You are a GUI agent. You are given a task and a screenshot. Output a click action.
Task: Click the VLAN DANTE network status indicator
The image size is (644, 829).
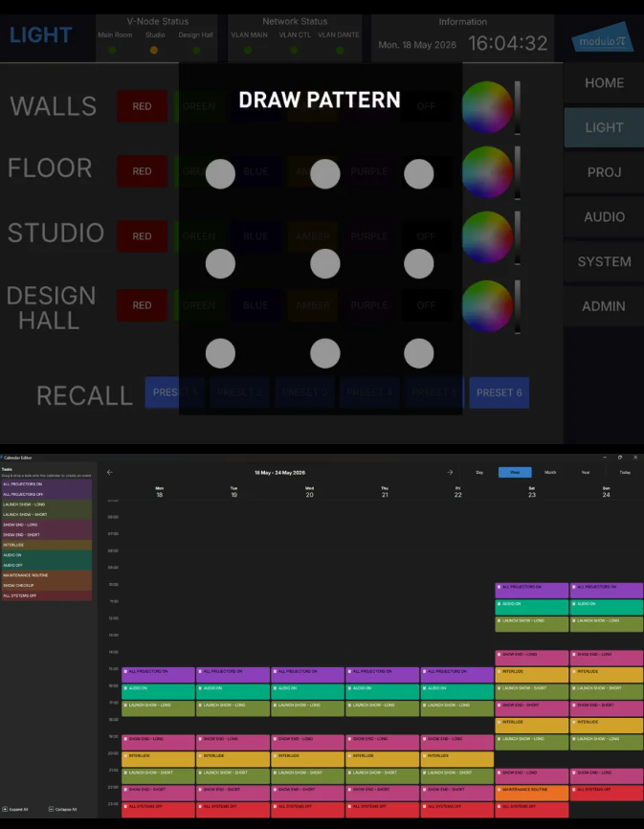[340, 50]
